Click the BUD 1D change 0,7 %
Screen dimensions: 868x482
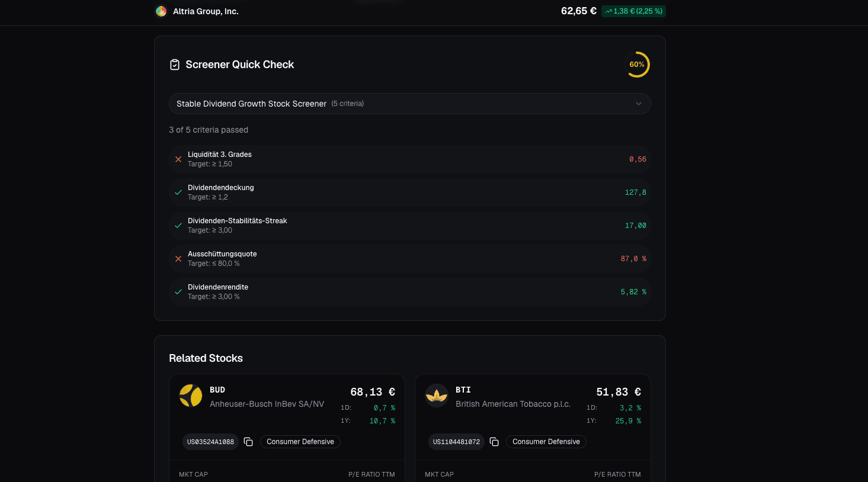(385, 408)
